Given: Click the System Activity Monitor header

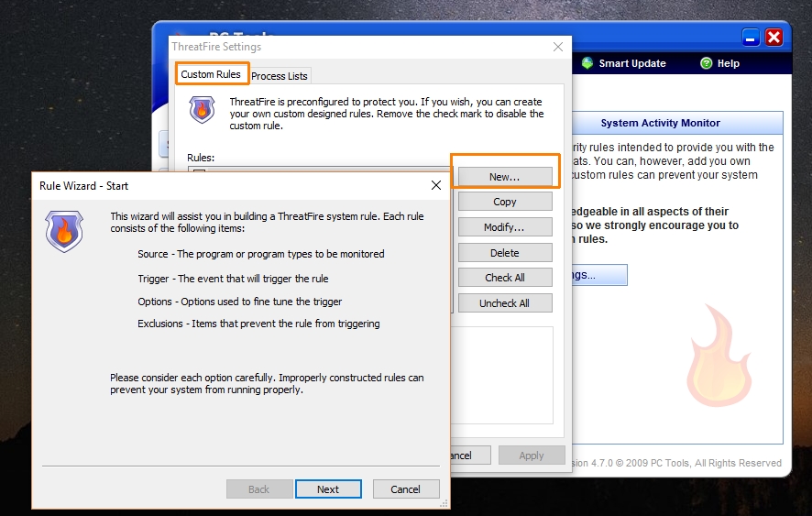Looking at the screenshot, I should point(660,123).
